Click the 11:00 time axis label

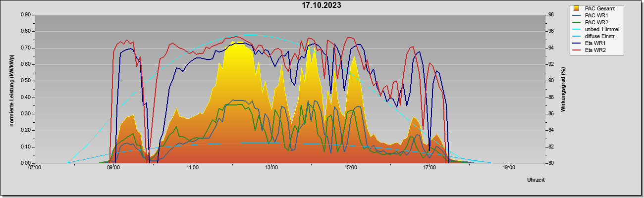click(x=193, y=168)
